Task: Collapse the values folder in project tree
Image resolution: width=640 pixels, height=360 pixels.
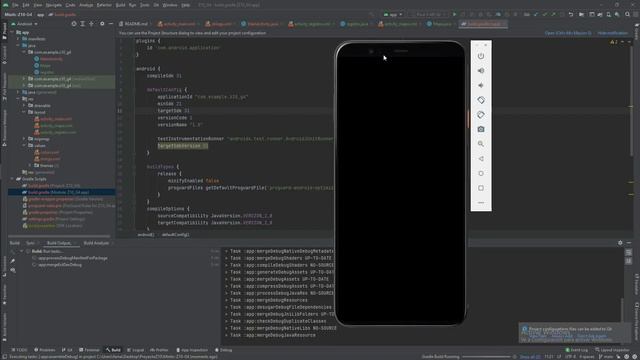Action: click(24, 145)
